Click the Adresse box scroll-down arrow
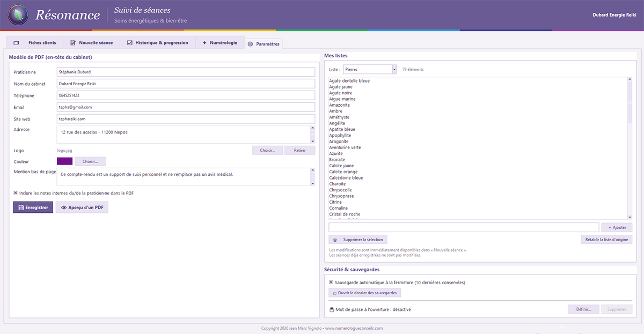Screen dimensions: 644x334 click(313, 141)
